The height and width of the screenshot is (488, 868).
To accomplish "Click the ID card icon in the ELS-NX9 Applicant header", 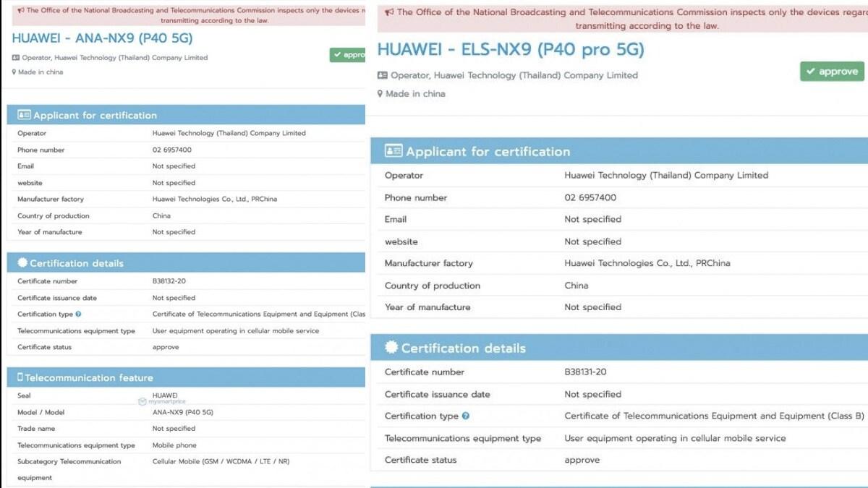I will (x=393, y=151).
